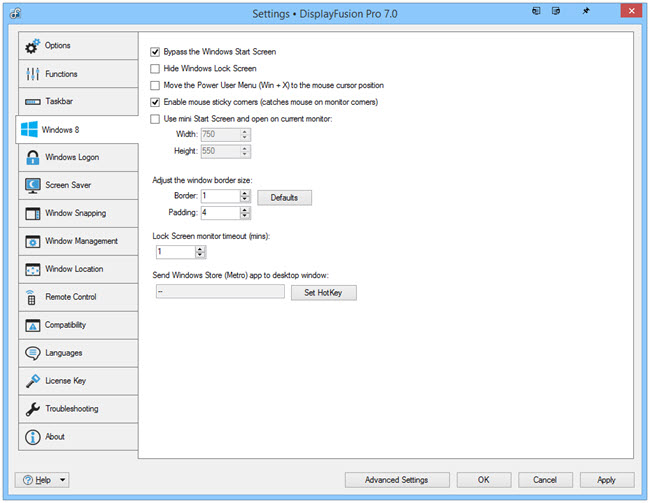Click the Windows 8 logo icon
650x503 pixels.
[29, 129]
